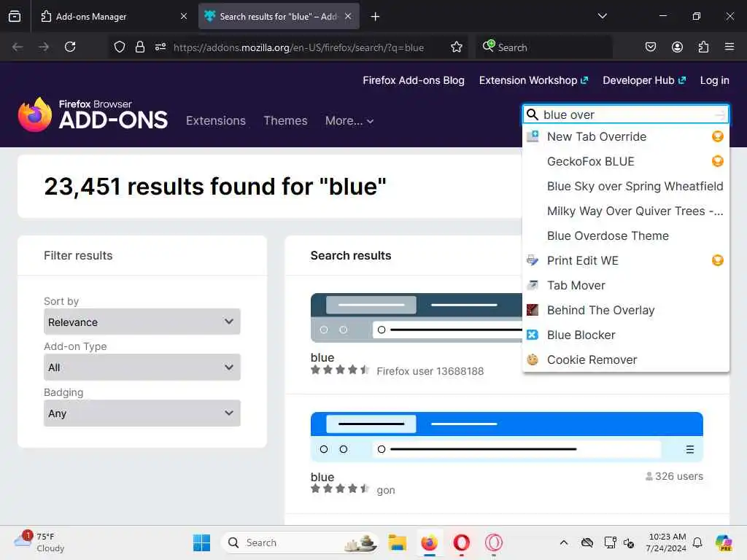
Task: Open the "blue" theme by gon
Action: (322, 477)
